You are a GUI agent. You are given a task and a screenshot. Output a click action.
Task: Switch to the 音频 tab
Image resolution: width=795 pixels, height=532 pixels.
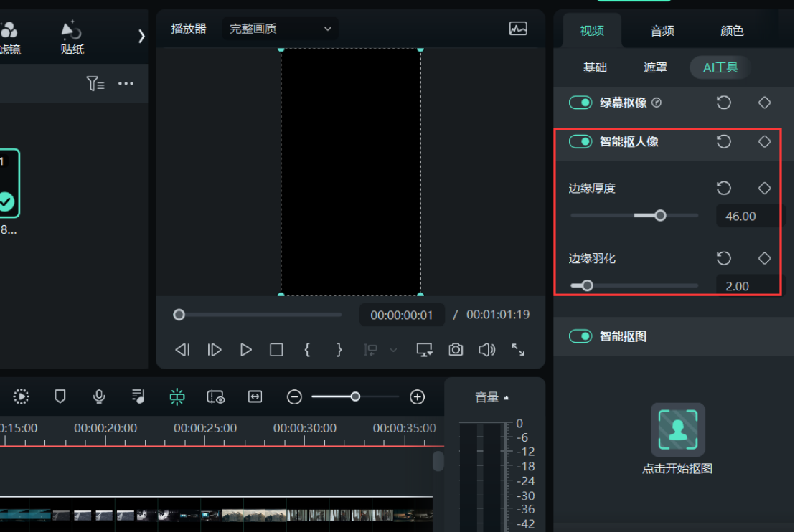(x=661, y=31)
